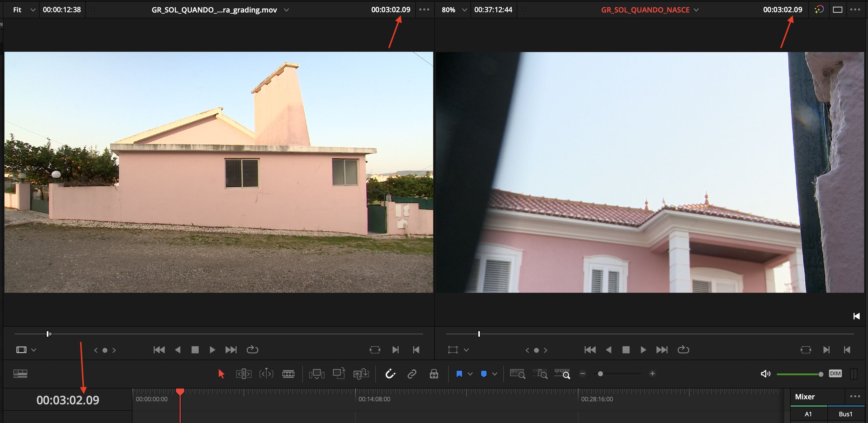The width and height of the screenshot is (868, 423).
Task: Add a blue flag to clip
Action: (459, 374)
